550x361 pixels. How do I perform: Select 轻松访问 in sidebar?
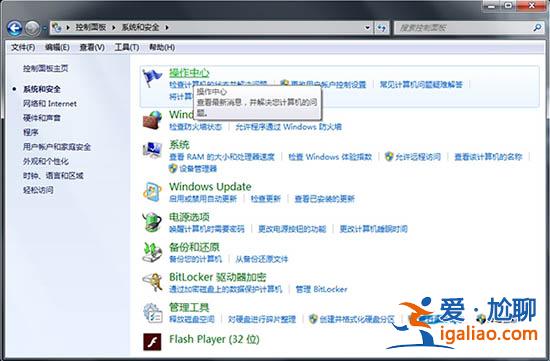click(38, 190)
